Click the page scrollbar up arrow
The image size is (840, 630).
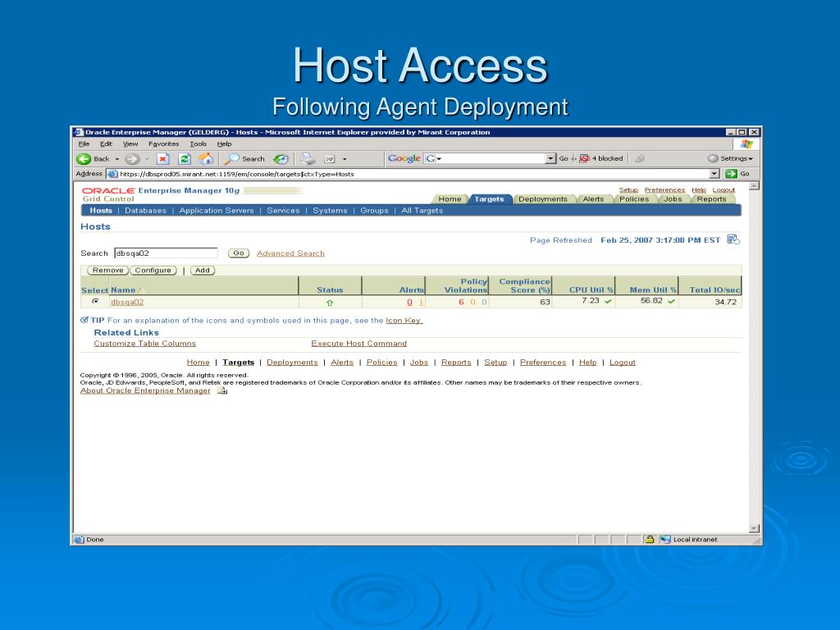pos(755,186)
